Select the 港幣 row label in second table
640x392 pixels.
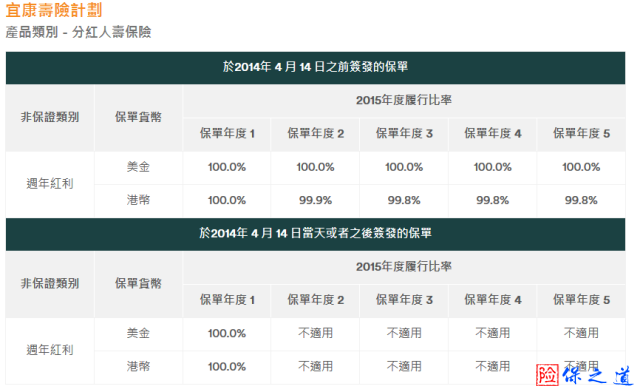pos(138,367)
